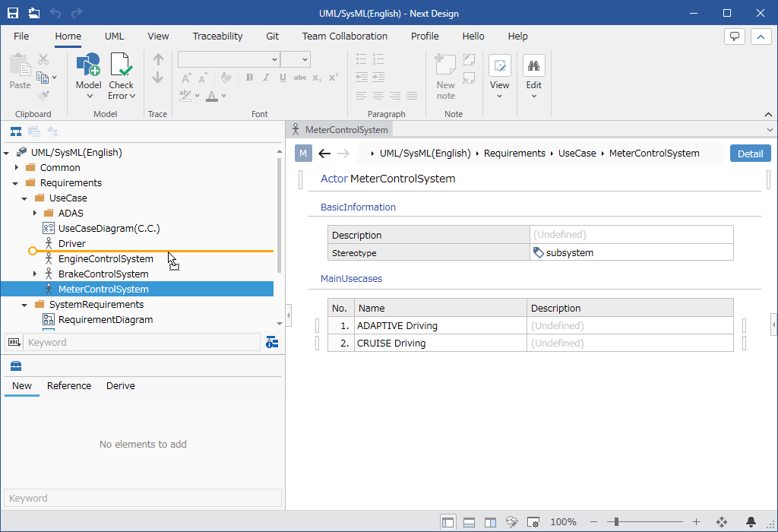
Task: Open the notifications bell in status bar
Action: (751, 521)
